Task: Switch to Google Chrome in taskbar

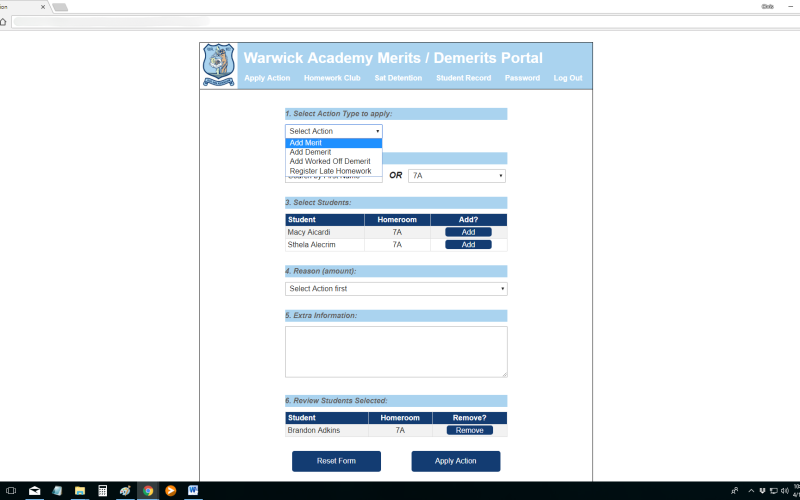Action: 148,491
